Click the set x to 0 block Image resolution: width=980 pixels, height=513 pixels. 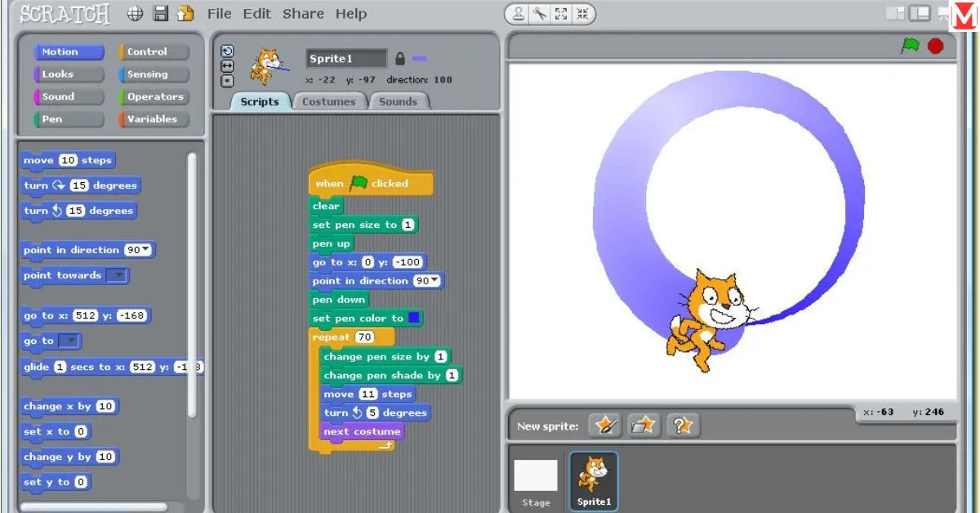tap(56, 431)
